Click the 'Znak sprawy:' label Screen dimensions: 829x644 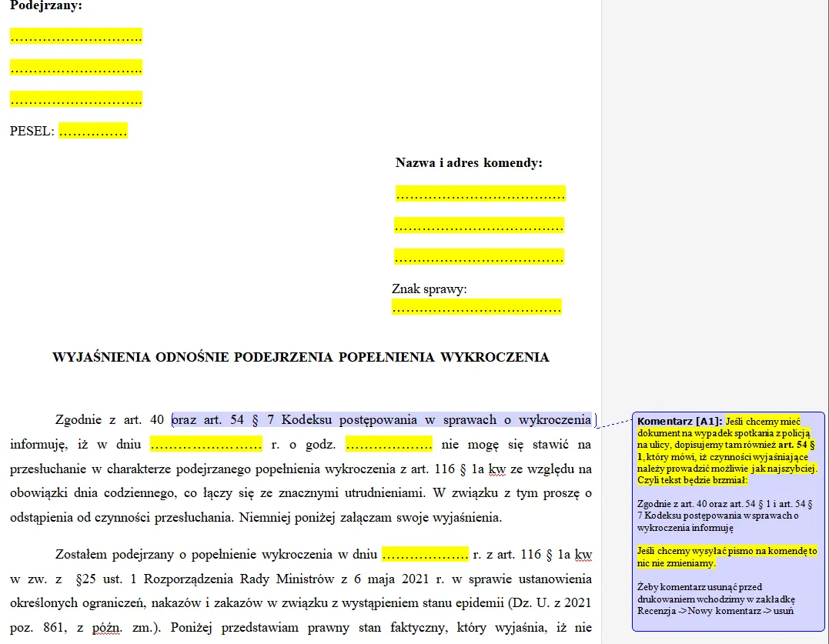pos(429,289)
